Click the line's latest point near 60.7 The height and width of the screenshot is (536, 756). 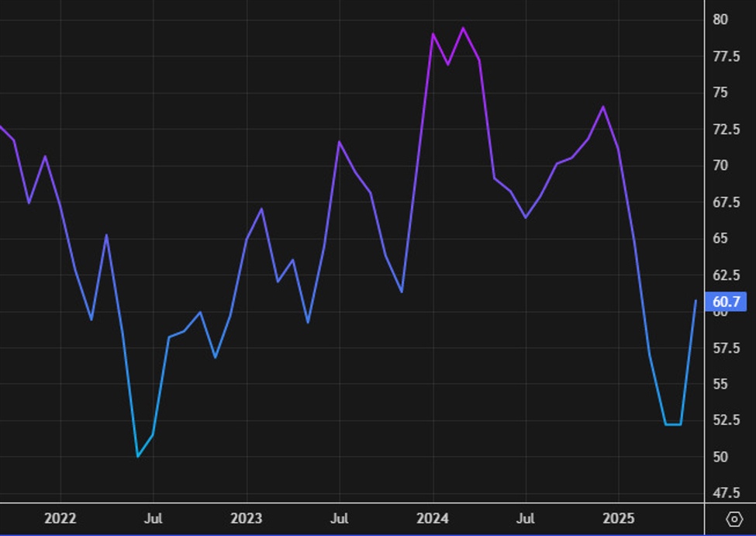pos(696,301)
